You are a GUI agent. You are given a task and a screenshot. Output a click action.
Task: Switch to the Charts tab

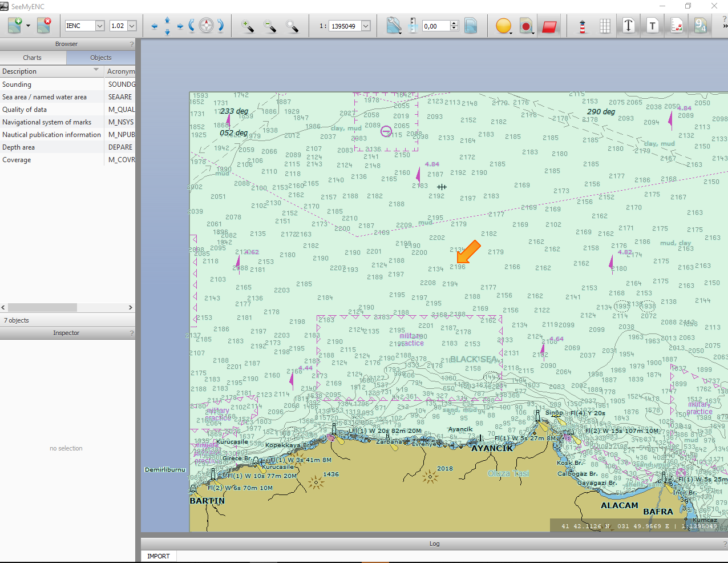pyautogui.click(x=33, y=58)
